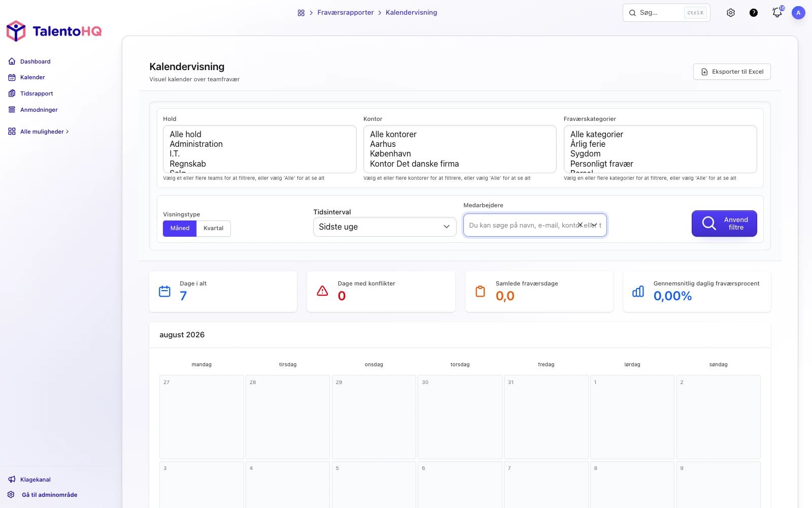Click the Samlede fraværsdage clipboard icon
Screen dimensions: 812x508
[x=481, y=292]
